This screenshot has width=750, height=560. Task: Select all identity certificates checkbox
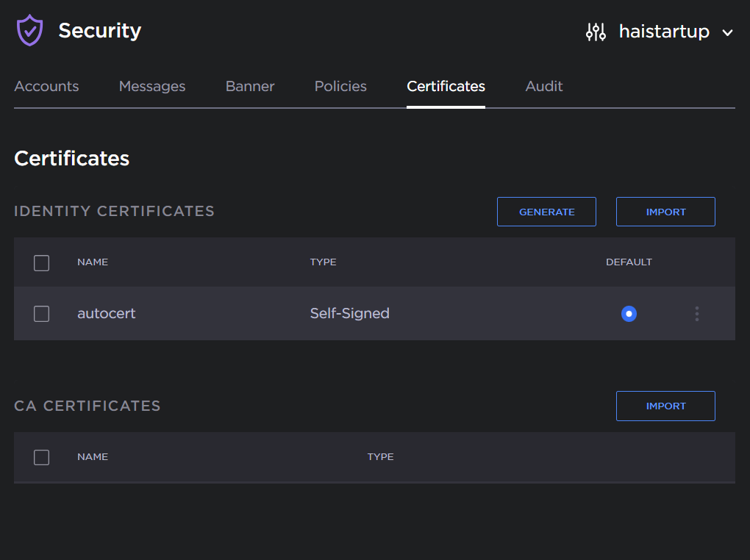42,262
